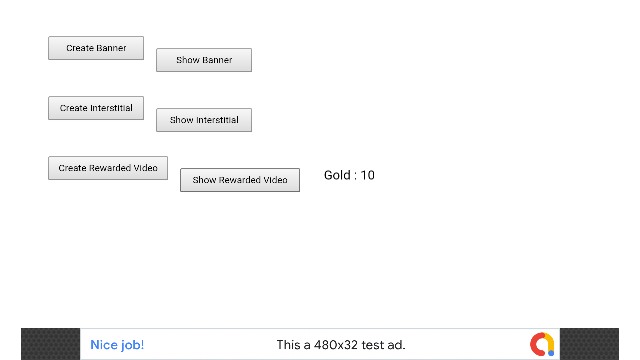640x360 pixels.
Task: Click the word 'Rewarded' on Create Rewarded Video
Action: (110, 168)
